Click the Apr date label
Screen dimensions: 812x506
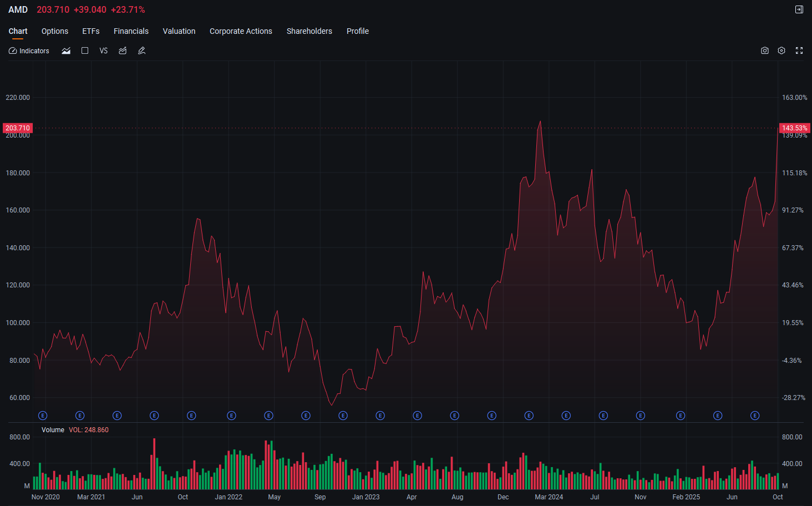(x=412, y=497)
